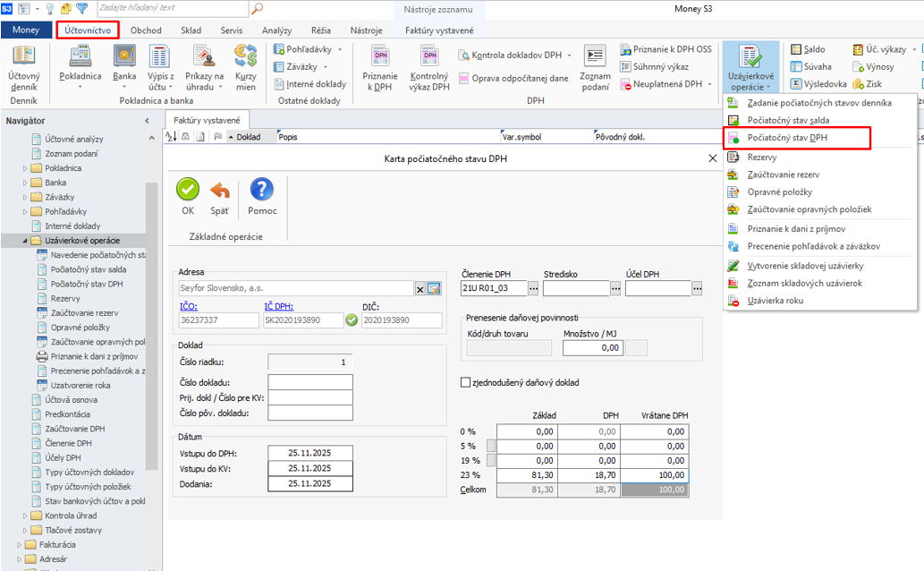The image size is (924, 571).
Task: Enable zjednodušený daňový doklad checkbox
Action: (x=465, y=382)
